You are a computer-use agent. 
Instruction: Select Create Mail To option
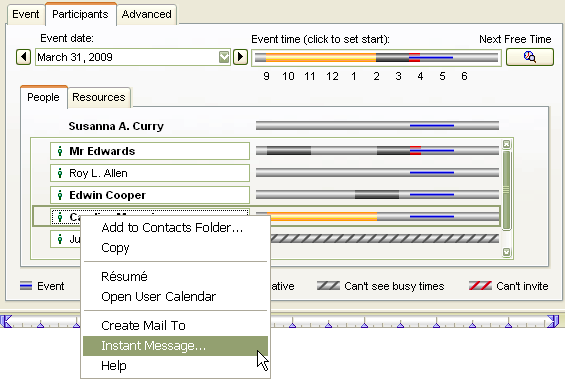143,325
